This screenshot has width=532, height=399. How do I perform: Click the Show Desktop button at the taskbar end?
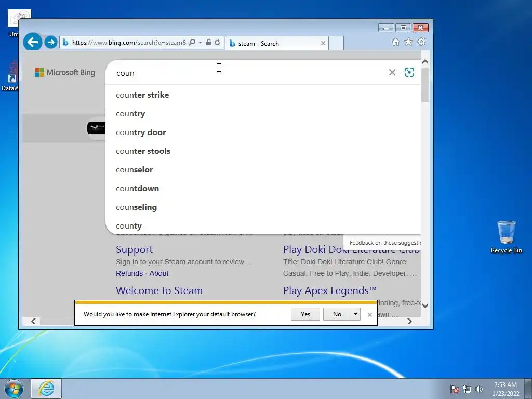point(528,389)
